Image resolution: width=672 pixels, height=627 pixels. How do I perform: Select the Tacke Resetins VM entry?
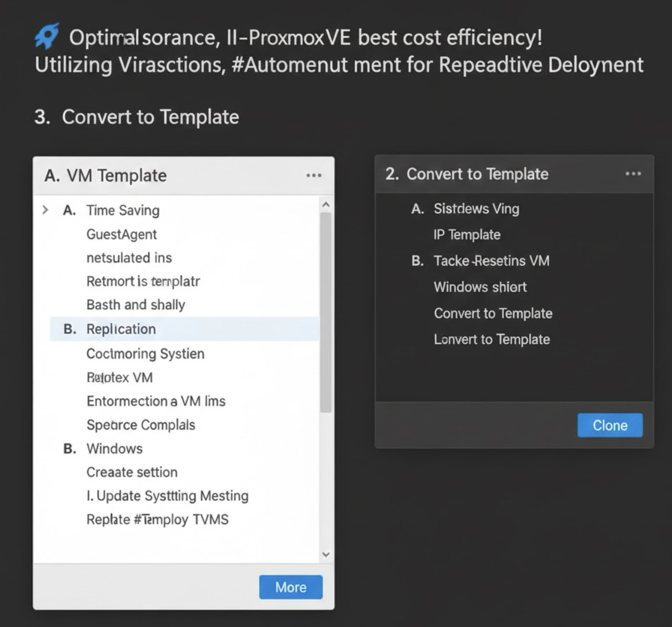(x=491, y=261)
